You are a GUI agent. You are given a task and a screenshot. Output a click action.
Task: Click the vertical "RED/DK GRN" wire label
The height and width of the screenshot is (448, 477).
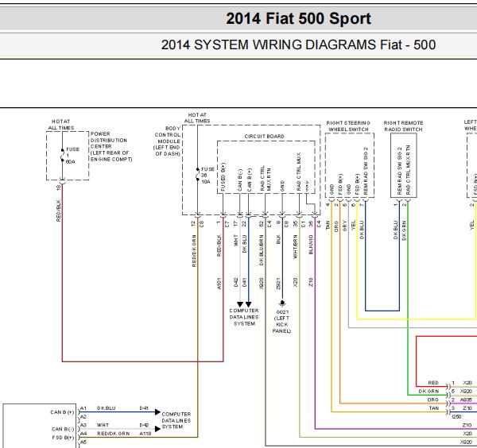pos(194,251)
